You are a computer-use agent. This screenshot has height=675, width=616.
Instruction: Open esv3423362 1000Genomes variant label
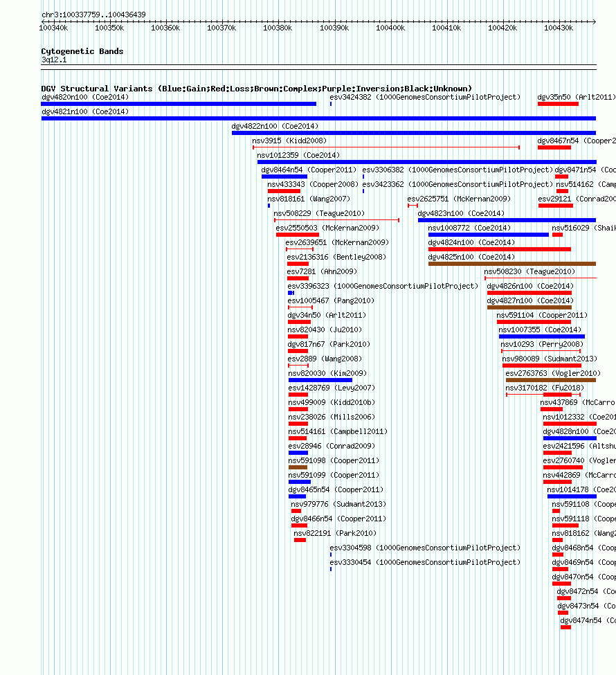458,184
